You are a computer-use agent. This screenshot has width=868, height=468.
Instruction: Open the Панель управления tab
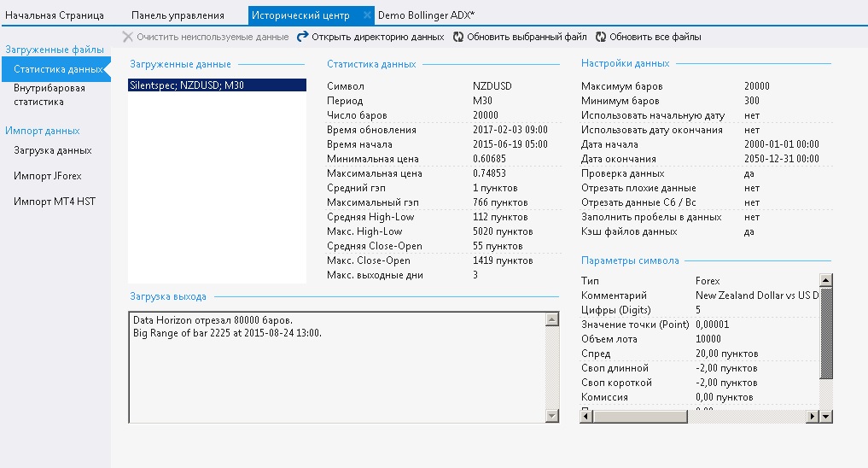coord(178,15)
